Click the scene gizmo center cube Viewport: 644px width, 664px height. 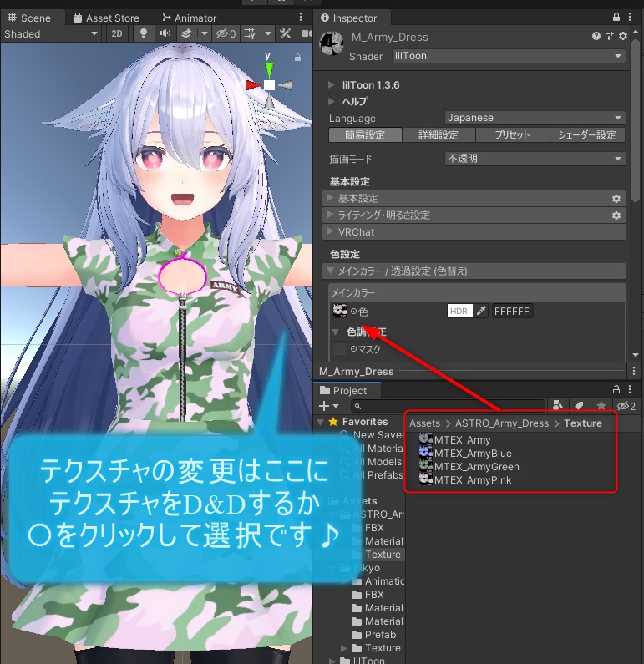pos(269,85)
